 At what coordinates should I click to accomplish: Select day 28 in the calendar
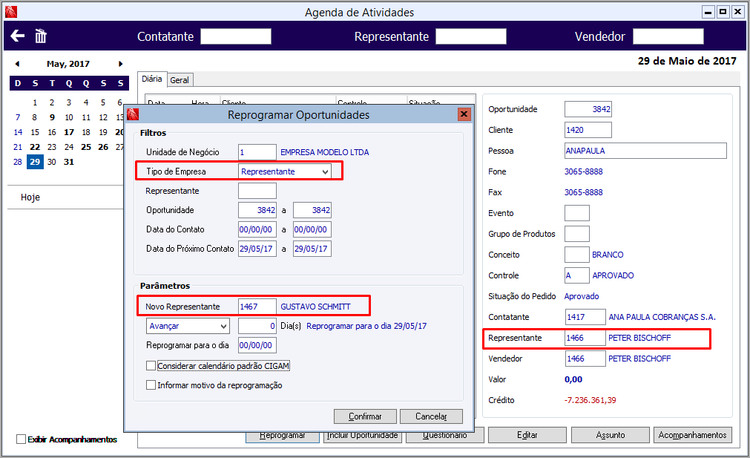pyautogui.click(x=18, y=162)
